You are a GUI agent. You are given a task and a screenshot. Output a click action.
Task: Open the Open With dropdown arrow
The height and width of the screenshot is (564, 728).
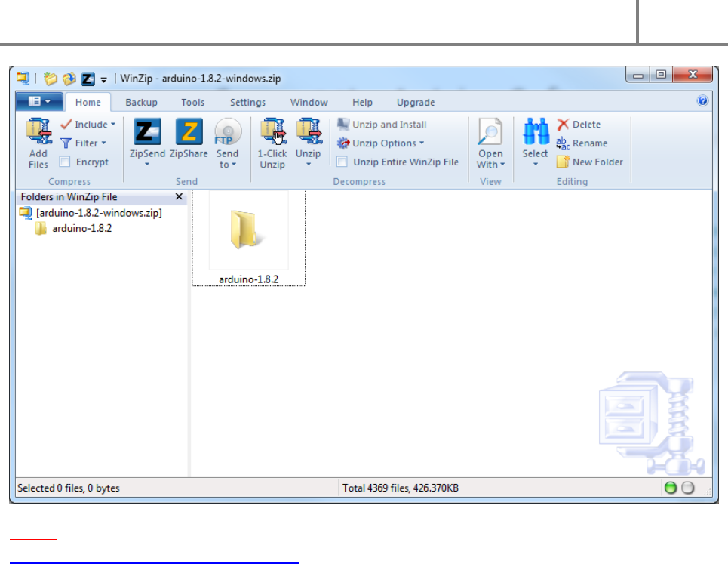(x=502, y=165)
